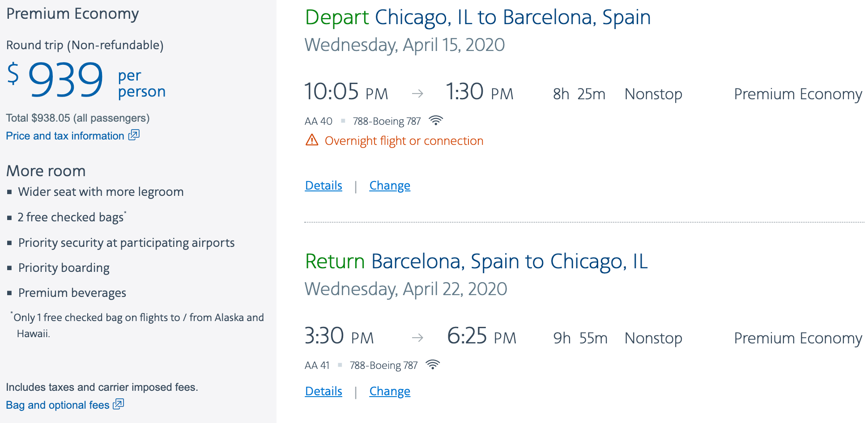
Task: Open Details for the Chicago to Barcelona flight
Action: [323, 185]
